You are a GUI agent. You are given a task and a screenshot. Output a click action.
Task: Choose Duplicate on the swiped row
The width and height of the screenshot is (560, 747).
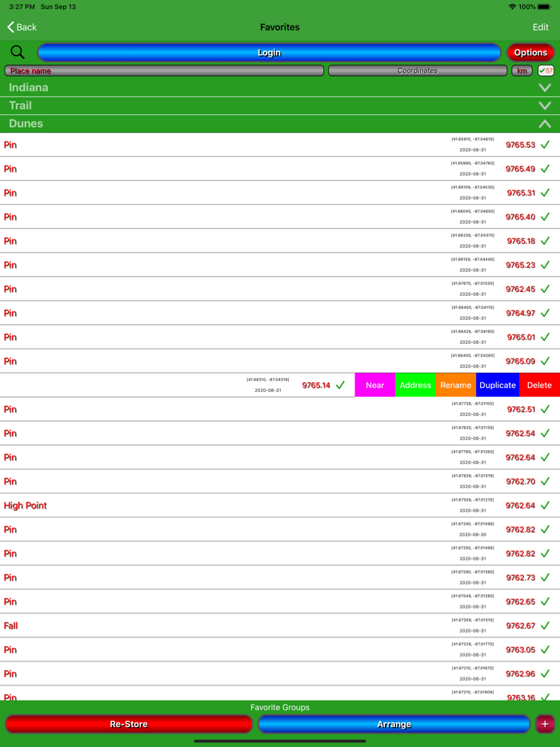[x=498, y=385]
